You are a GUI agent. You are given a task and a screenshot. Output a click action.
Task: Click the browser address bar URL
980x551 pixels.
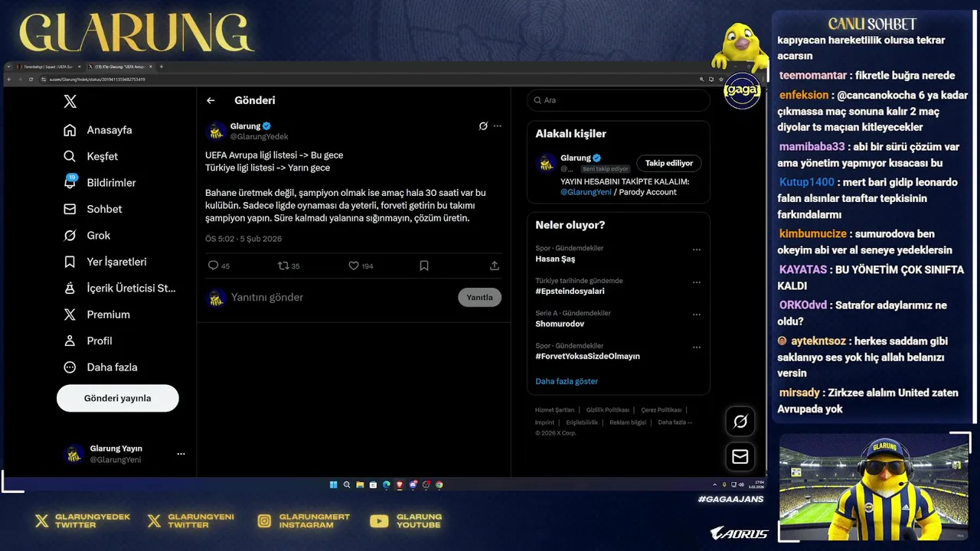97,80
